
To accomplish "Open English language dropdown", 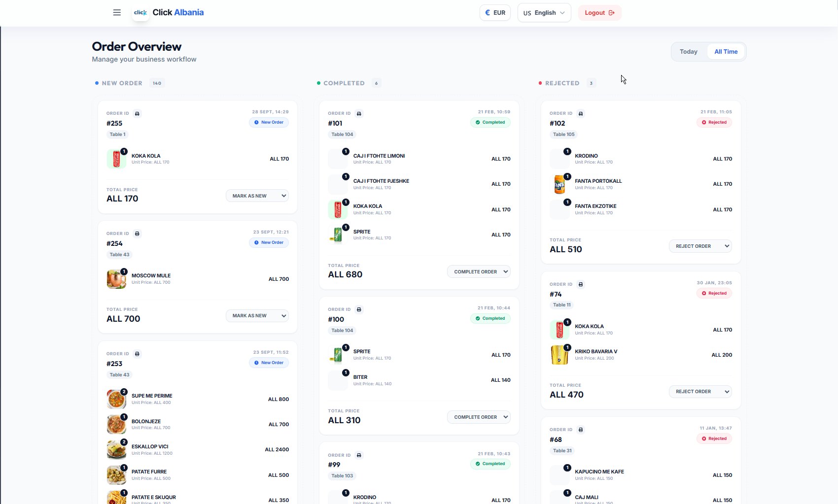I will point(544,13).
